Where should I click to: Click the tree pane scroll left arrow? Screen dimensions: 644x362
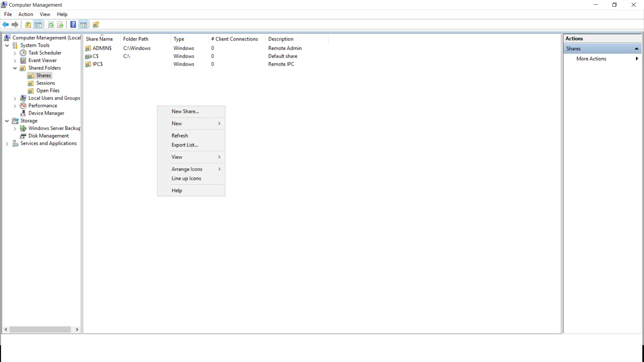pyautogui.click(x=6, y=329)
